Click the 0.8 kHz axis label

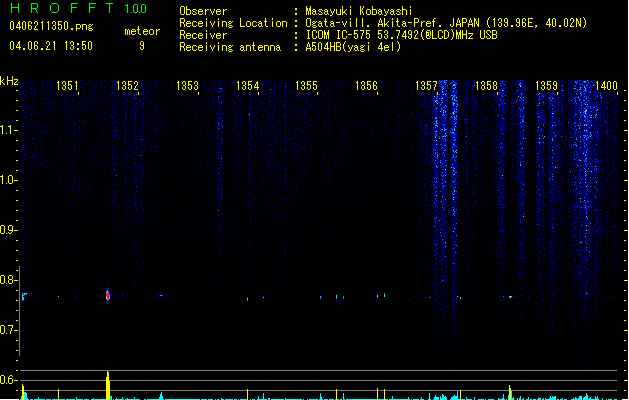click(x=8, y=280)
